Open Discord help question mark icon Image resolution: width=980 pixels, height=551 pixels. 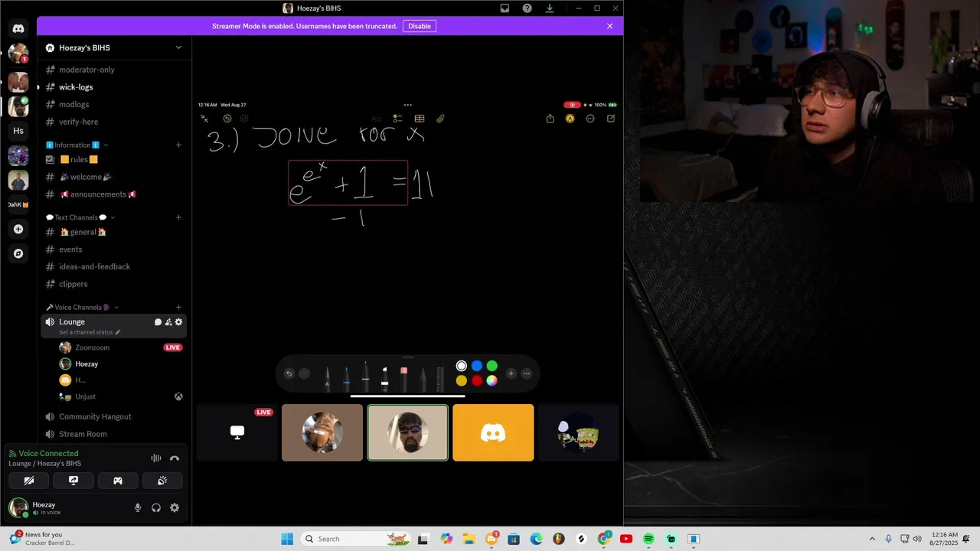[x=527, y=8]
